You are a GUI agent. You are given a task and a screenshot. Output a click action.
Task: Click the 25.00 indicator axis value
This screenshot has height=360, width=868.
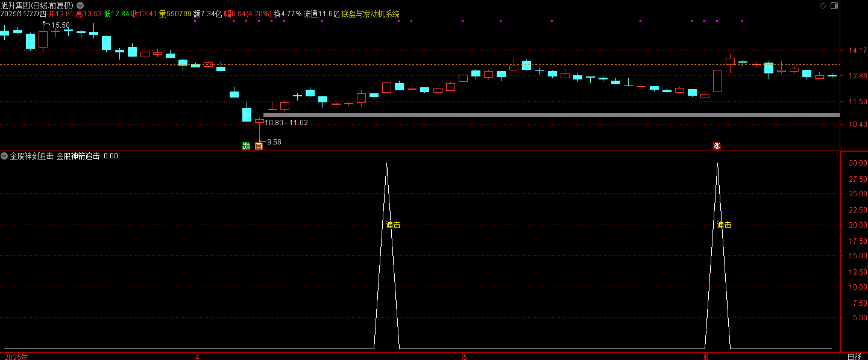(858, 194)
